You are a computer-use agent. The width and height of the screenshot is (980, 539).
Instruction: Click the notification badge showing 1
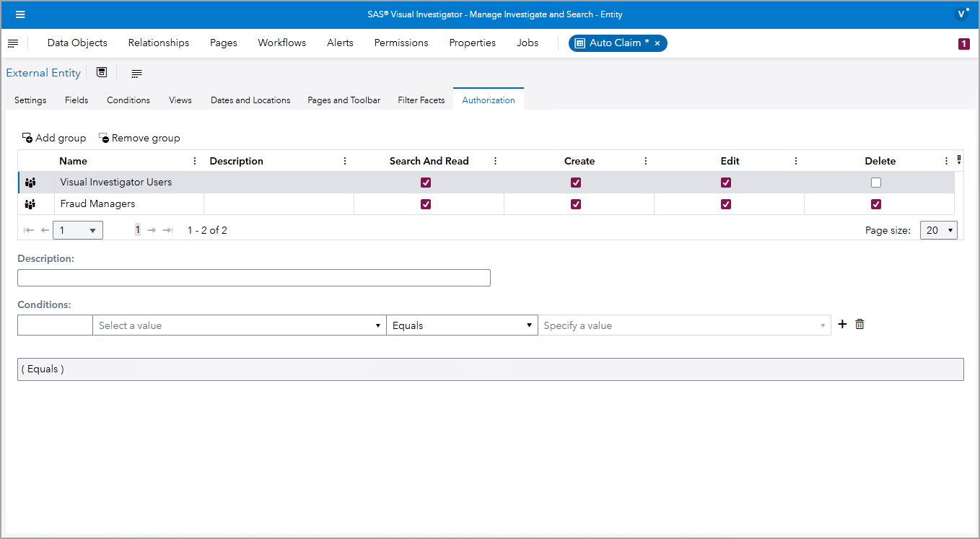coord(963,43)
